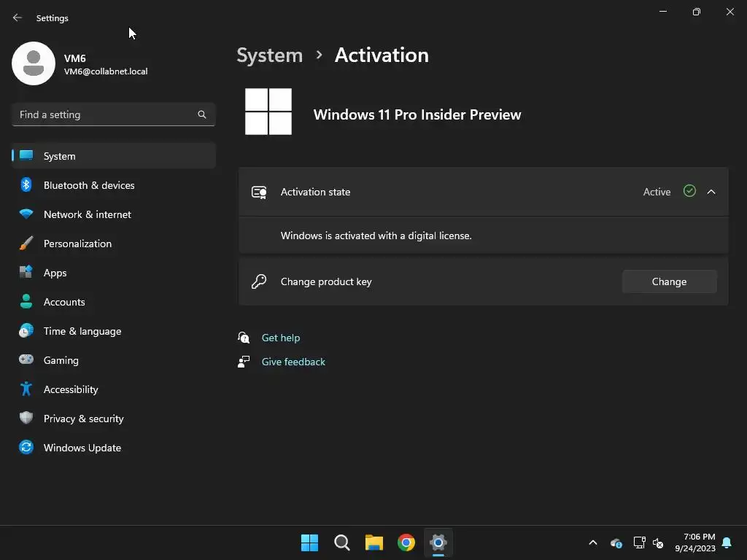Open the Get help link

(x=281, y=338)
